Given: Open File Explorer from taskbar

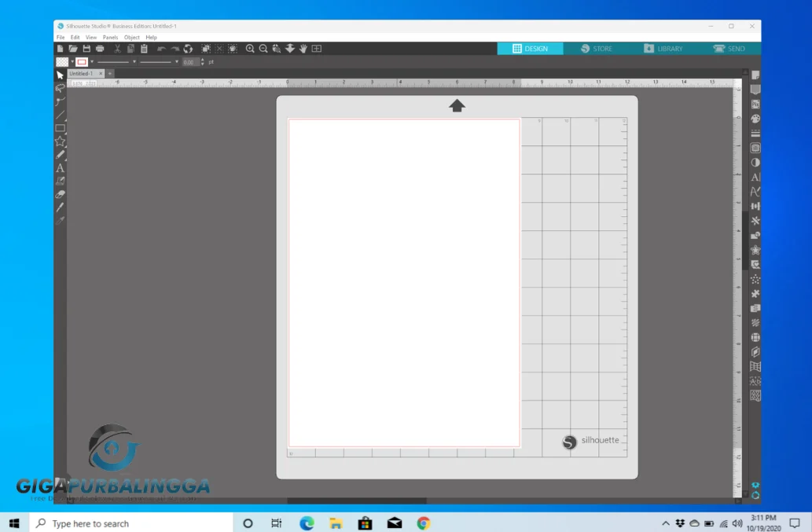Looking at the screenshot, I should tap(336, 523).
